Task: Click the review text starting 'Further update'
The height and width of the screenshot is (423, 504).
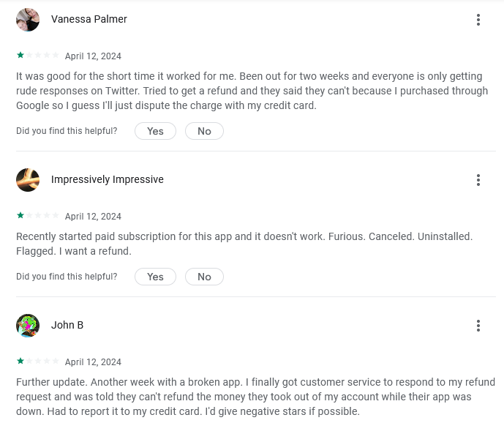Action: click(x=255, y=397)
